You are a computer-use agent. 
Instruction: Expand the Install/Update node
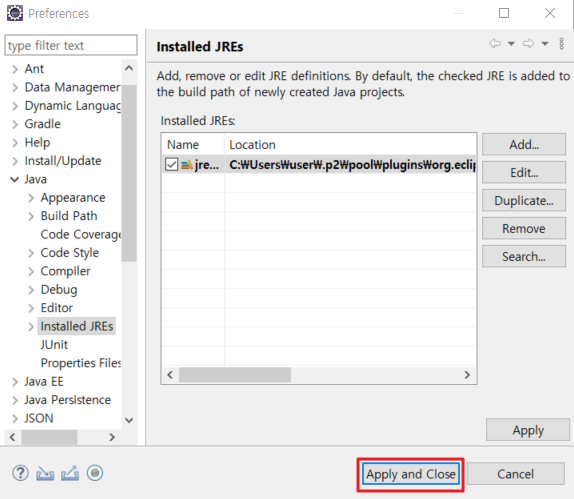(x=15, y=161)
